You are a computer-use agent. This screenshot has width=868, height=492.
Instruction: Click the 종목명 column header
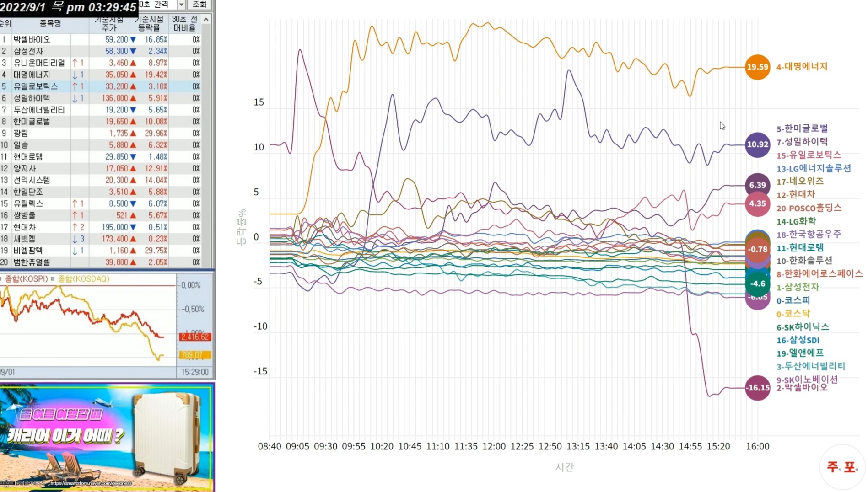50,23
